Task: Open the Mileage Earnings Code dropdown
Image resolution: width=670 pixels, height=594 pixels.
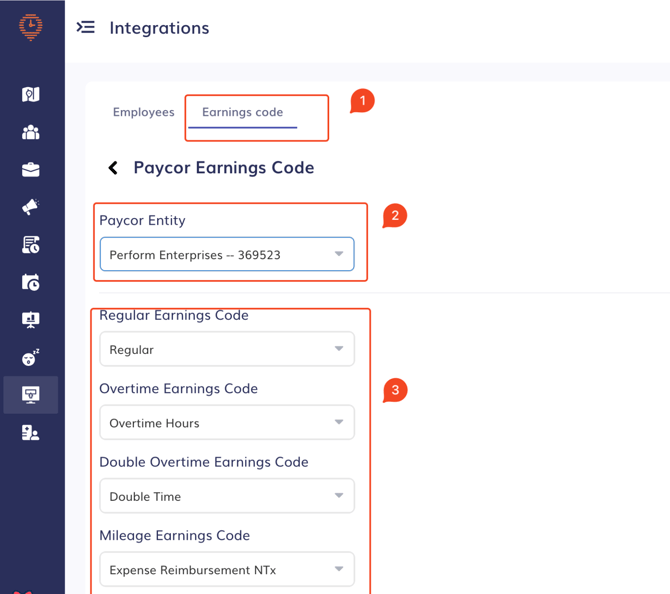Action: pyautogui.click(x=227, y=570)
